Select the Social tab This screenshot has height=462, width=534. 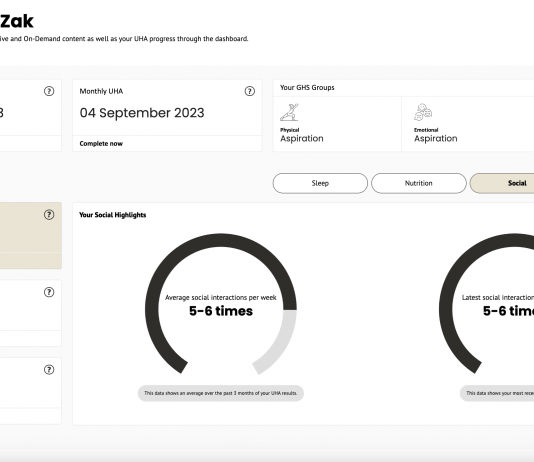pyautogui.click(x=502, y=183)
